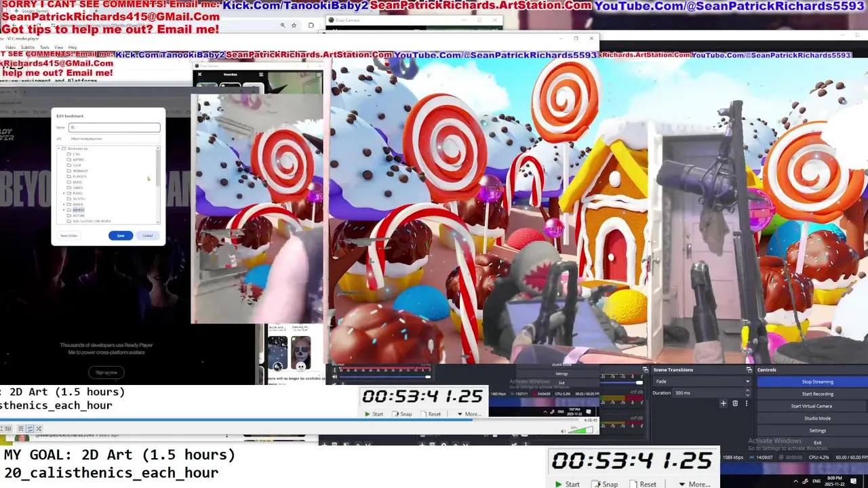
Task: Open the VLC Help menu
Action: tap(73, 47)
